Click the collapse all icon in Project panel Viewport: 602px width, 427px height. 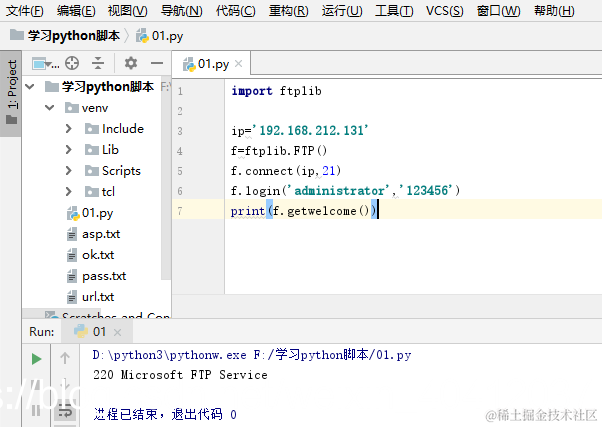[98, 63]
